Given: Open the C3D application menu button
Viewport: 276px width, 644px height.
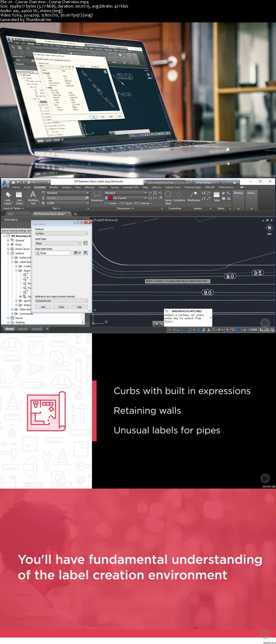Looking at the screenshot, I should tap(5, 184).
